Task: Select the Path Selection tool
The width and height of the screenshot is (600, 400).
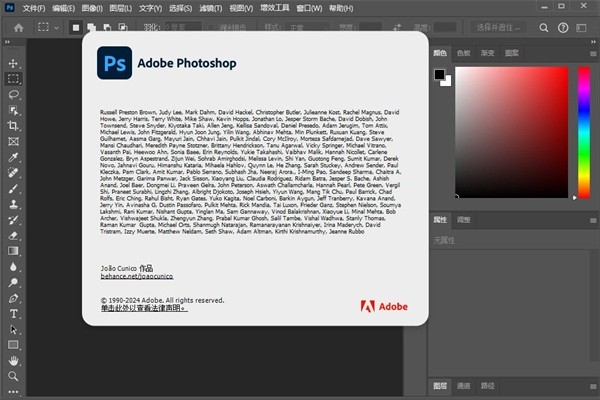Action: pyautogui.click(x=13, y=330)
